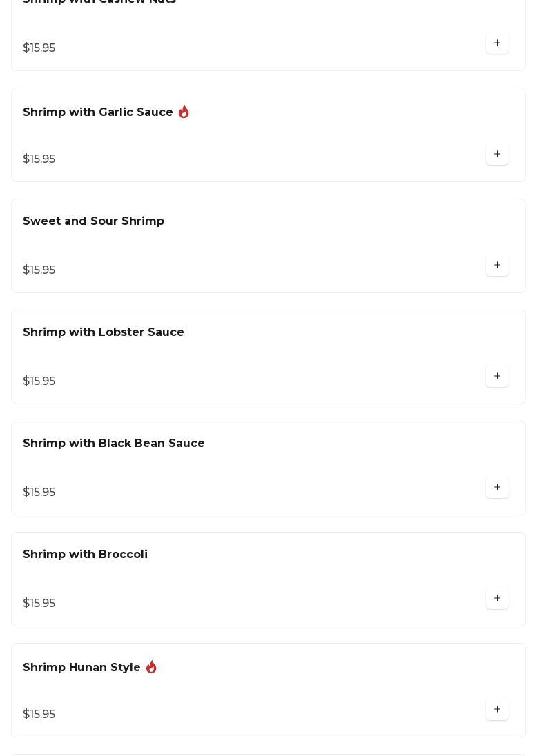Open Sweet and Sour Shrimp item title

click(x=93, y=221)
